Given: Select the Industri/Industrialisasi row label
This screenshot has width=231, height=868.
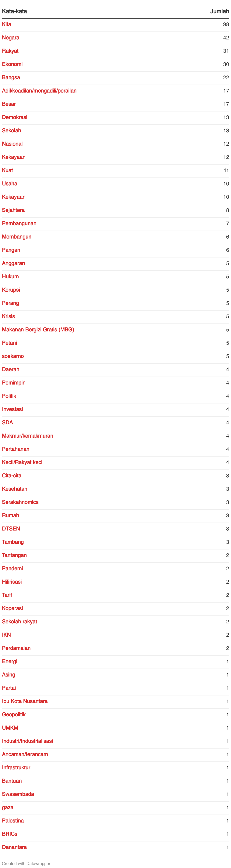Looking at the screenshot, I should point(27,741).
